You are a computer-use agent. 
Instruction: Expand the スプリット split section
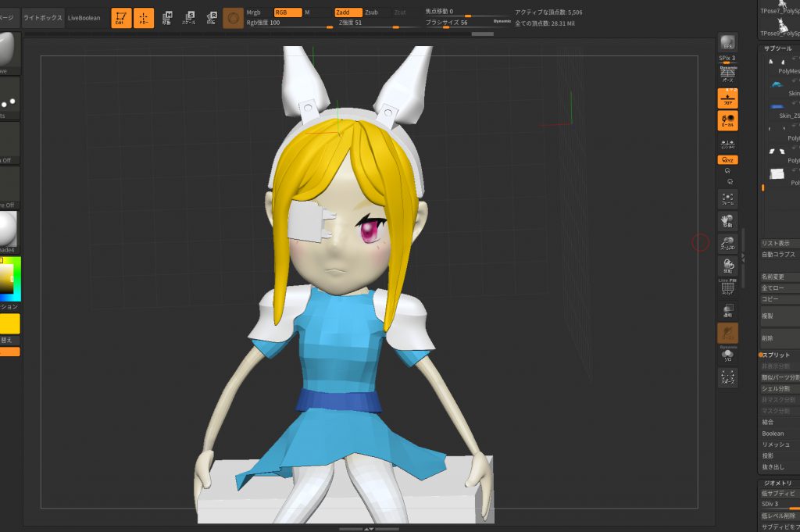click(x=776, y=355)
